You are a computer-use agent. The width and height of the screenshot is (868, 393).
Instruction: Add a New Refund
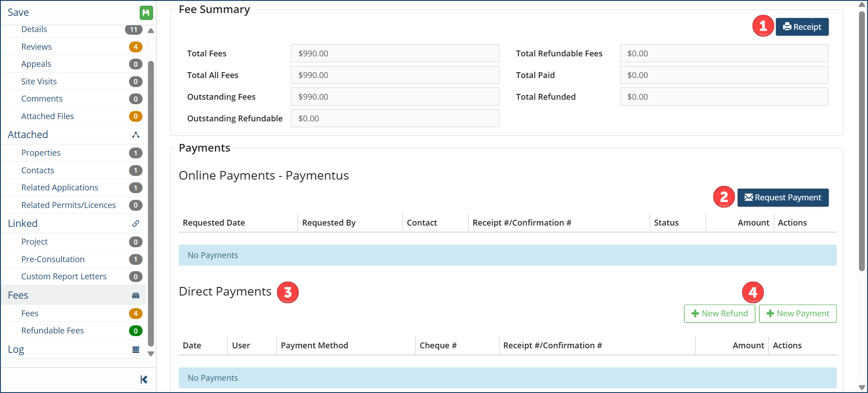720,314
